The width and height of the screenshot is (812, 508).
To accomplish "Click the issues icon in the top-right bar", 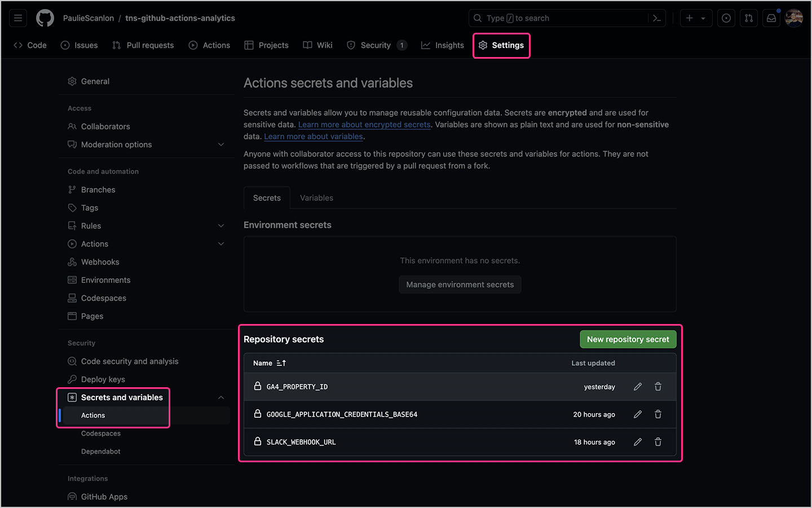I will point(726,17).
